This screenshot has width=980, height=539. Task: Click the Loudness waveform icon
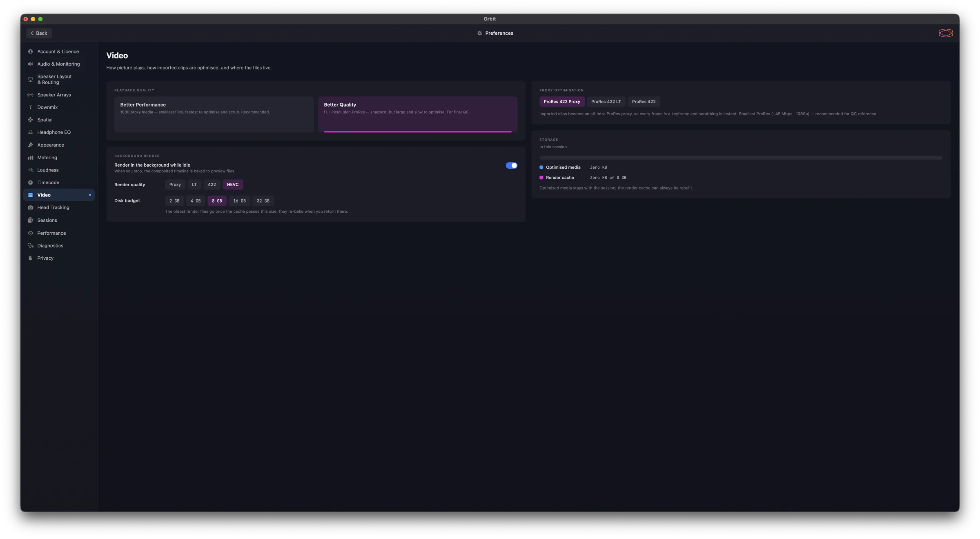click(30, 170)
